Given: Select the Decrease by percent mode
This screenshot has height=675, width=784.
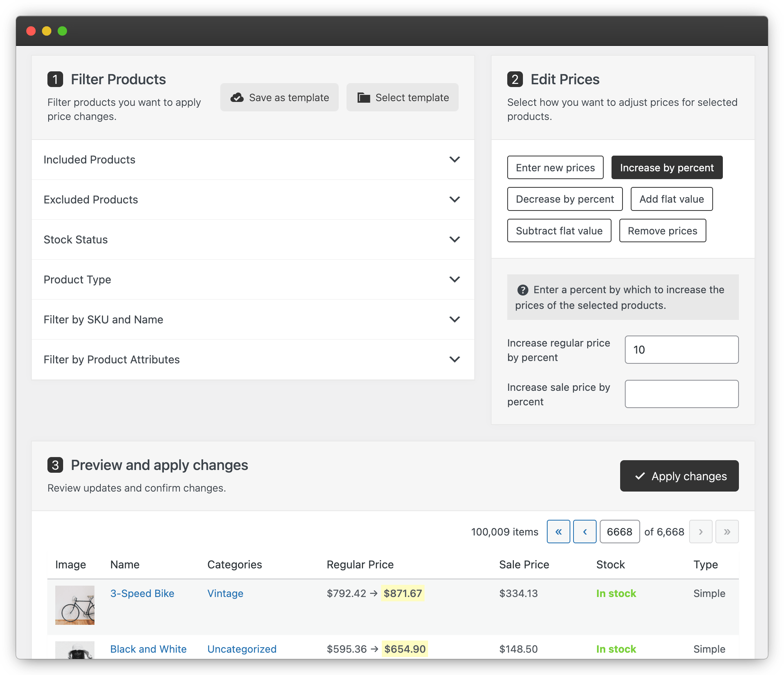Looking at the screenshot, I should coord(564,199).
